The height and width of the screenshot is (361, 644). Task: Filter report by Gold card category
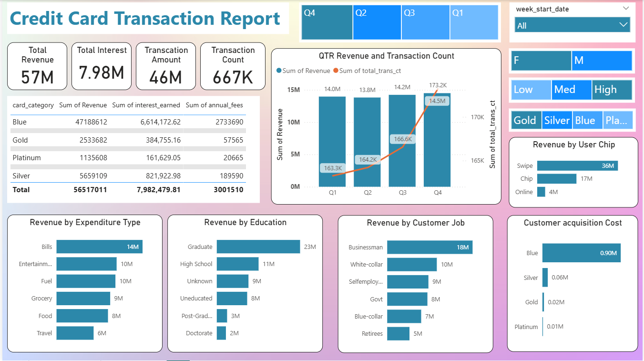click(526, 120)
